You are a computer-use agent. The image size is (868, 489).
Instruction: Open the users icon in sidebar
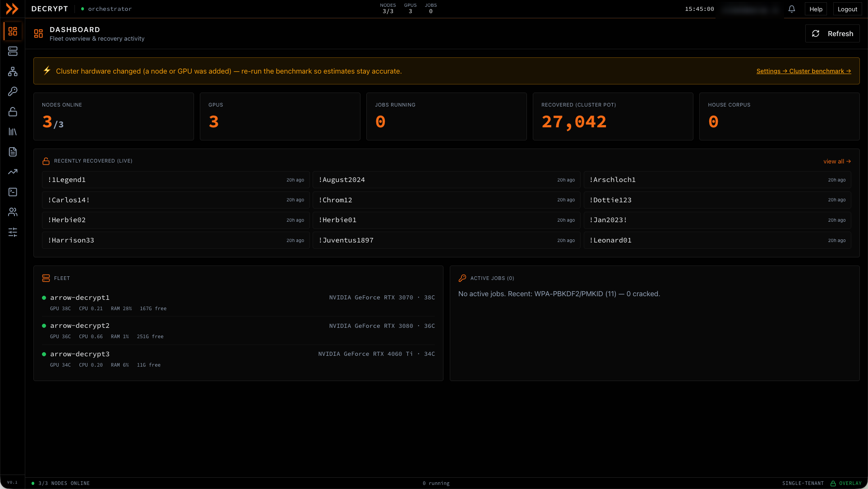pos(13,212)
